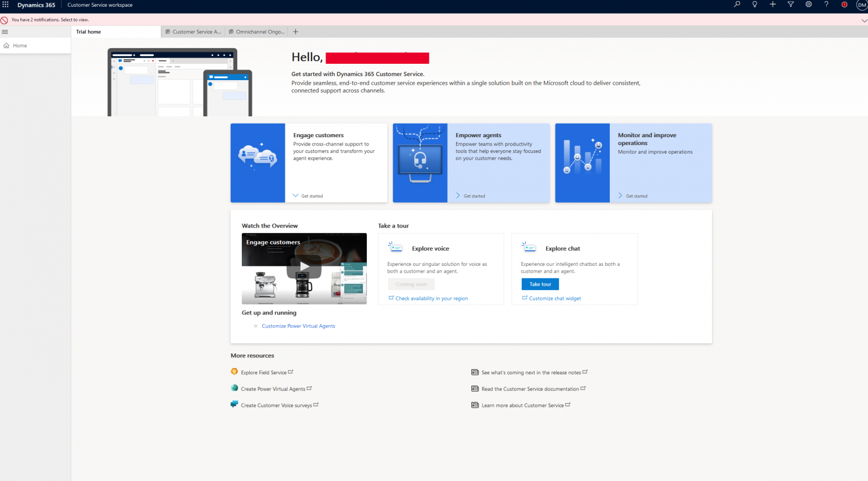Collapse the site map with the hamburger icon

pyautogui.click(x=5, y=32)
